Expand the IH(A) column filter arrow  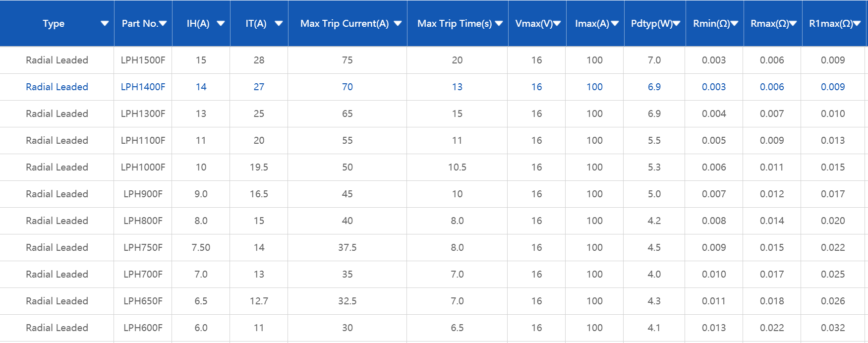[x=221, y=24]
